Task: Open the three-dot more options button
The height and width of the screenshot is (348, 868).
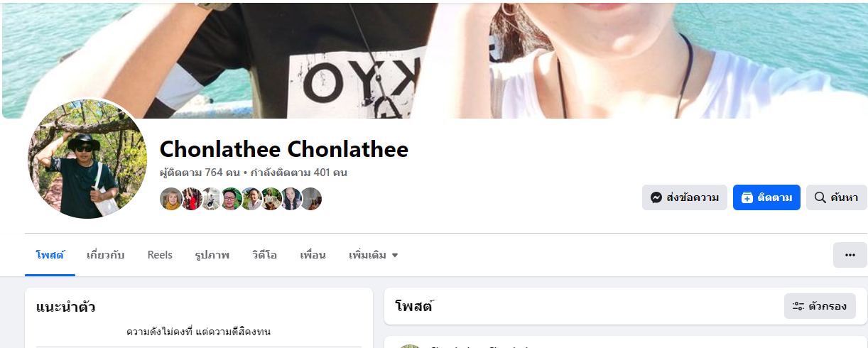Action: (850, 255)
